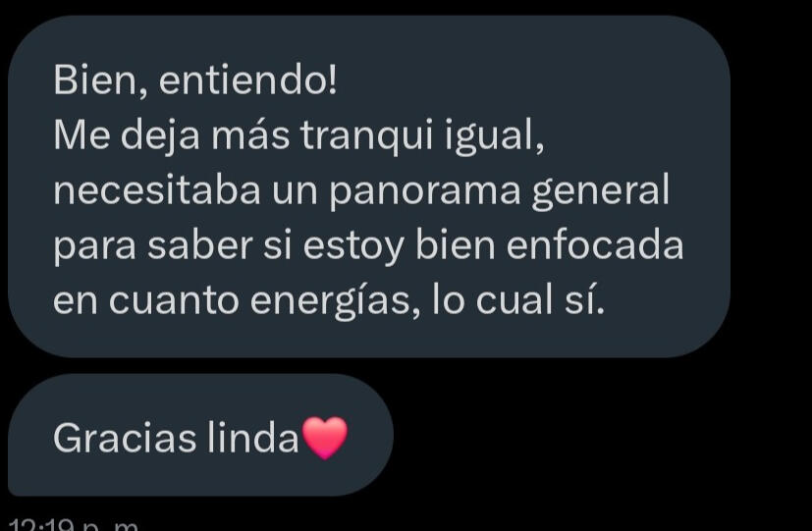This screenshot has height=531, width=812.
Task: Click the partially visible 12:19 p. m. timestamp
Action: point(74,525)
